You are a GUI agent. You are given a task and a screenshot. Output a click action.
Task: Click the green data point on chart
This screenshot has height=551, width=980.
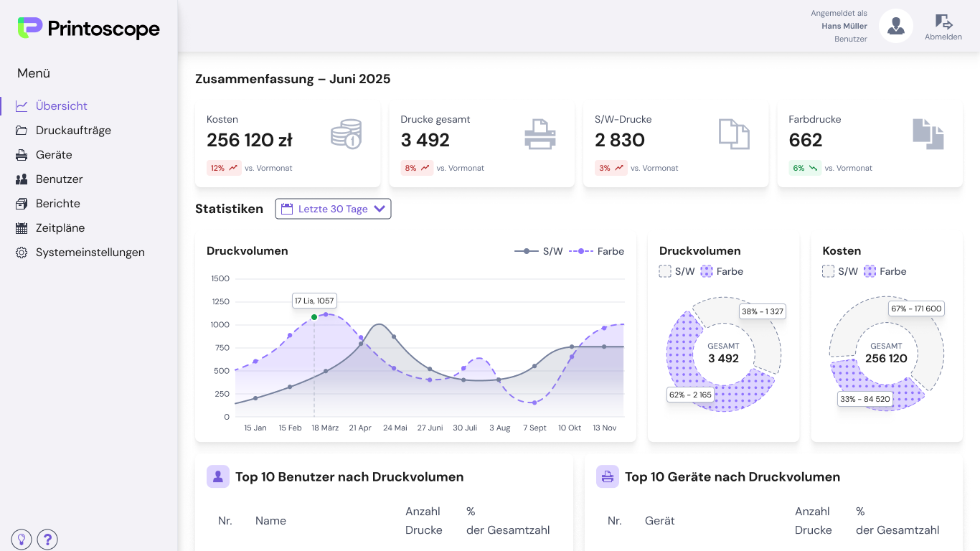314,317
